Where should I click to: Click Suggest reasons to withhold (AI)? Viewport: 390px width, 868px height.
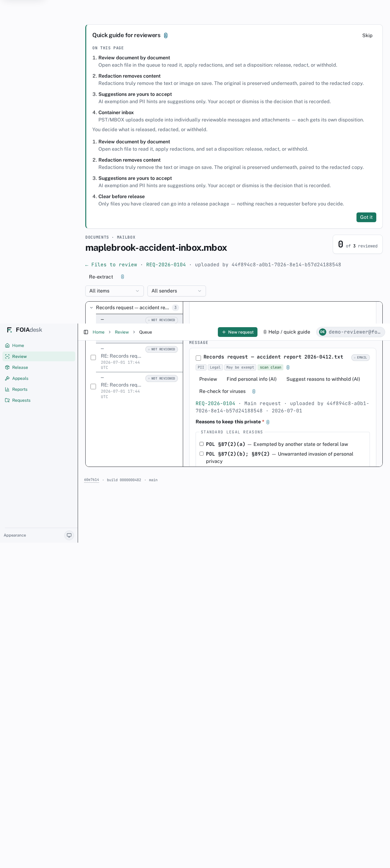click(x=323, y=379)
